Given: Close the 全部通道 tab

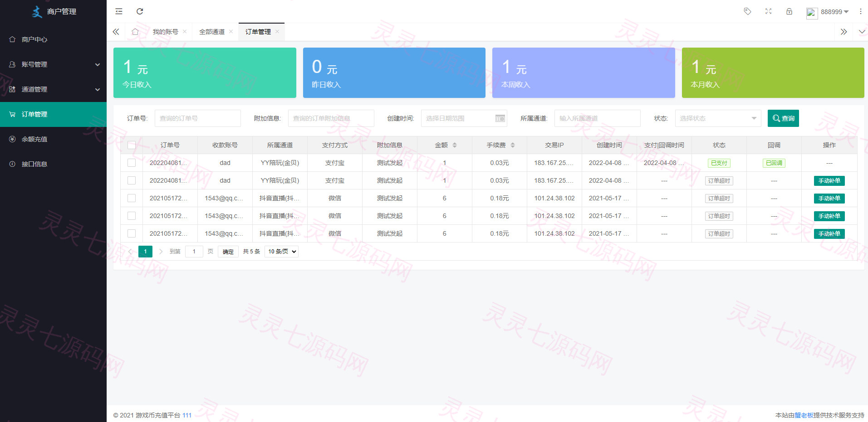Looking at the screenshot, I should coord(231,32).
